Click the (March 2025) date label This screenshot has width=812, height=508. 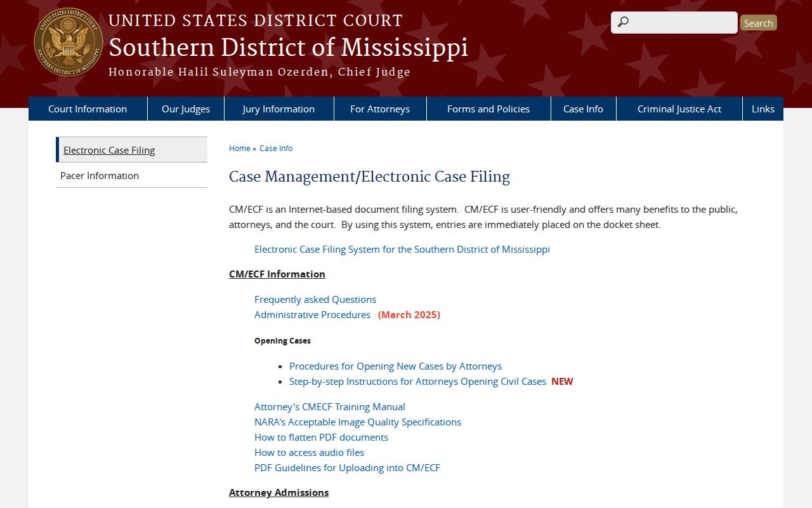(409, 314)
